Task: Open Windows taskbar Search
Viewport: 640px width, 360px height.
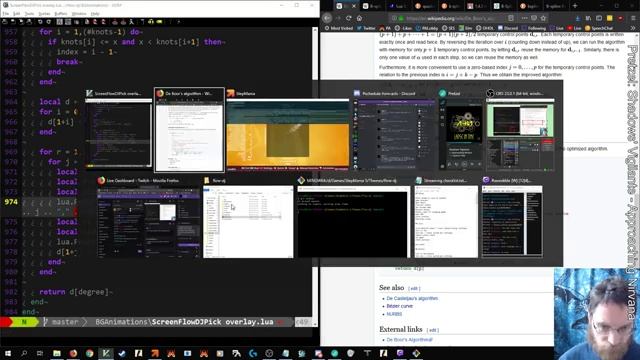Action: 24,353
